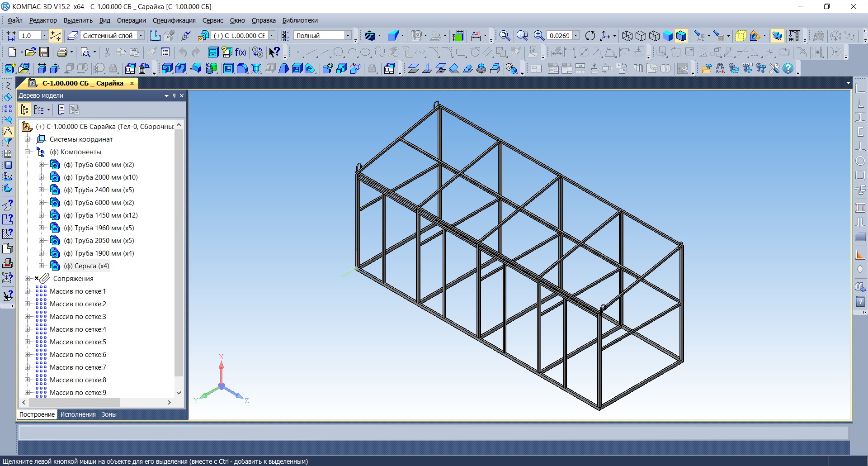Toggle tree structure display in model tree
The image size is (868, 466).
point(24,109)
